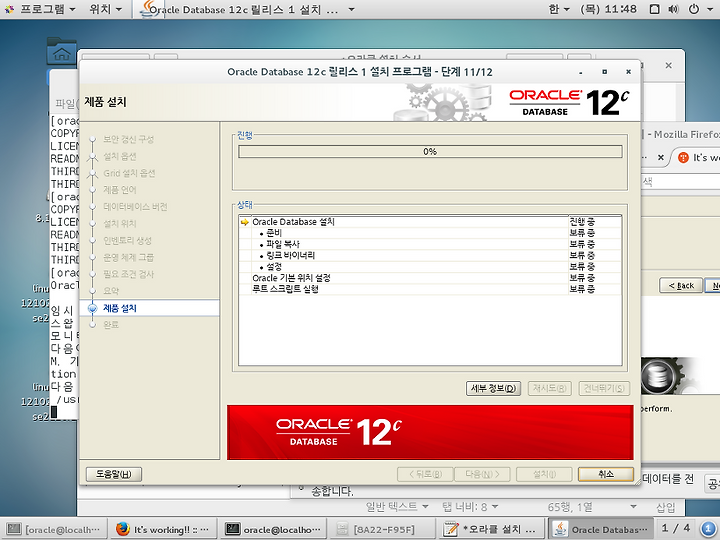Select the 데이터베이스 버전 step
The image size is (720, 540).
click(135, 207)
